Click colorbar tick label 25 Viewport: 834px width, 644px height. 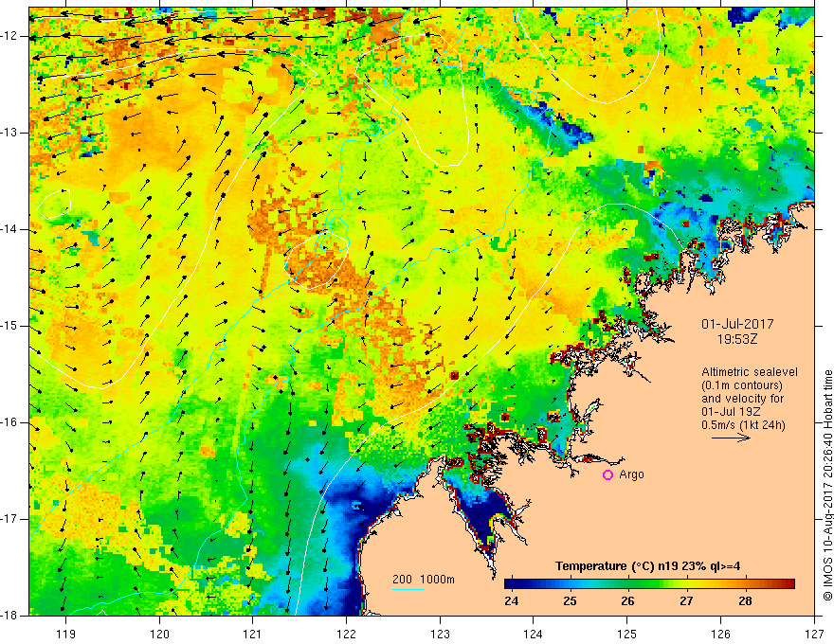pyautogui.click(x=570, y=601)
